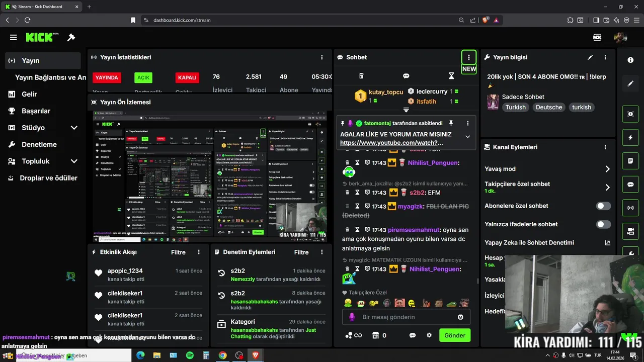This screenshot has width=644, height=362.
Task: Toggle the note widget icon in right sidebar
Action: click(x=630, y=161)
